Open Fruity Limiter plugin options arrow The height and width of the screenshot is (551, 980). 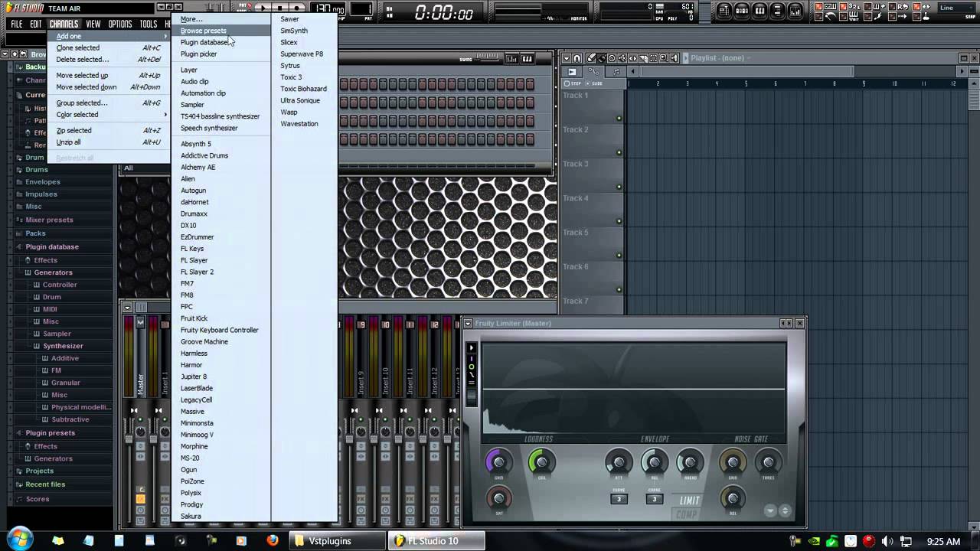click(468, 324)
